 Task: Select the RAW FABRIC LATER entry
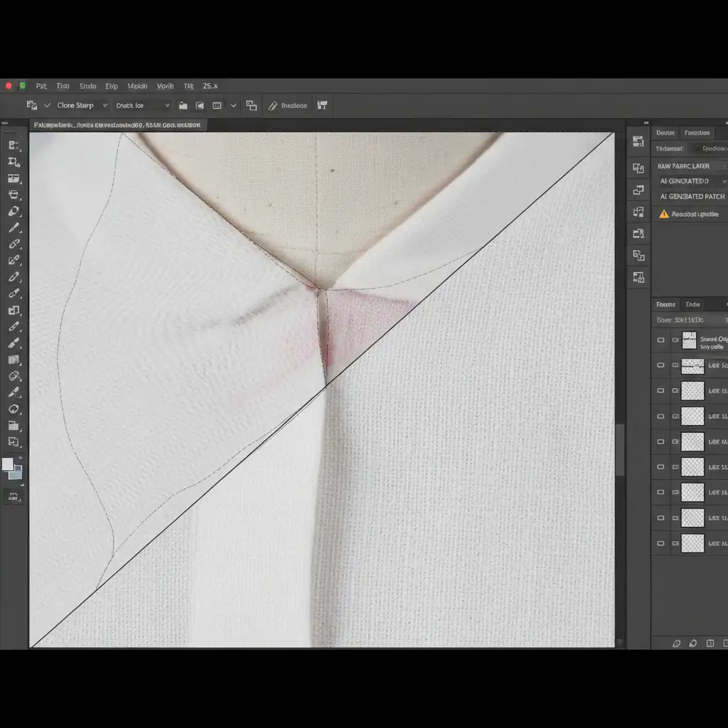(x=685, y=166)
